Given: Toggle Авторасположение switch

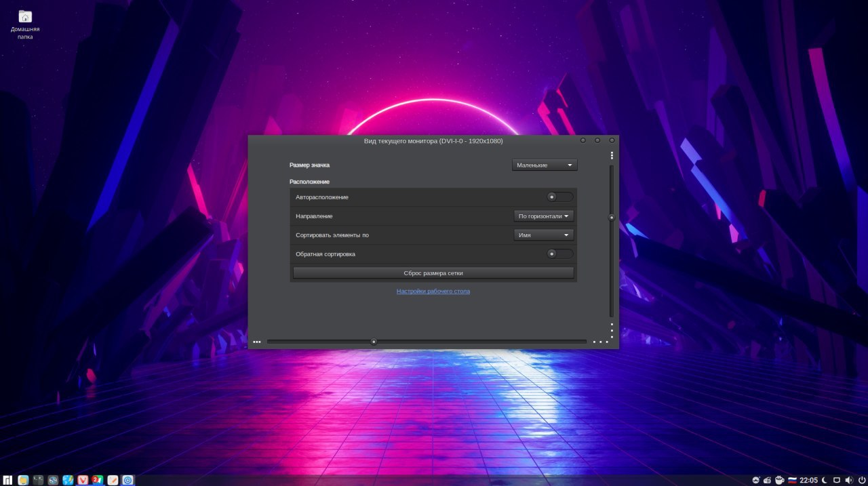Looking at the screenshot, I should coord(560,197).
